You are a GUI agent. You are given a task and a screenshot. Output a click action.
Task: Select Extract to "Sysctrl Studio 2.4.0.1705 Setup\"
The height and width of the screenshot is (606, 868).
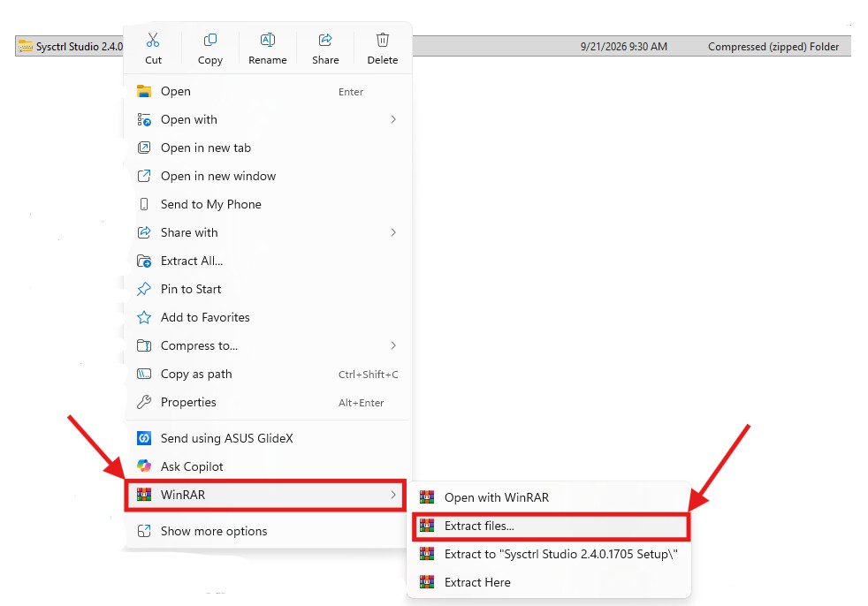coord(551,554)
